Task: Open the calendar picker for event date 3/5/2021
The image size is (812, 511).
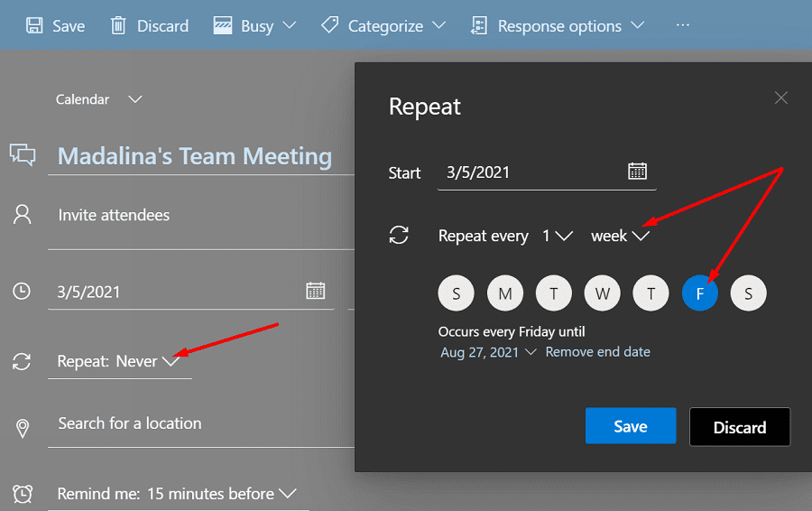Action: tap(316, 291)
